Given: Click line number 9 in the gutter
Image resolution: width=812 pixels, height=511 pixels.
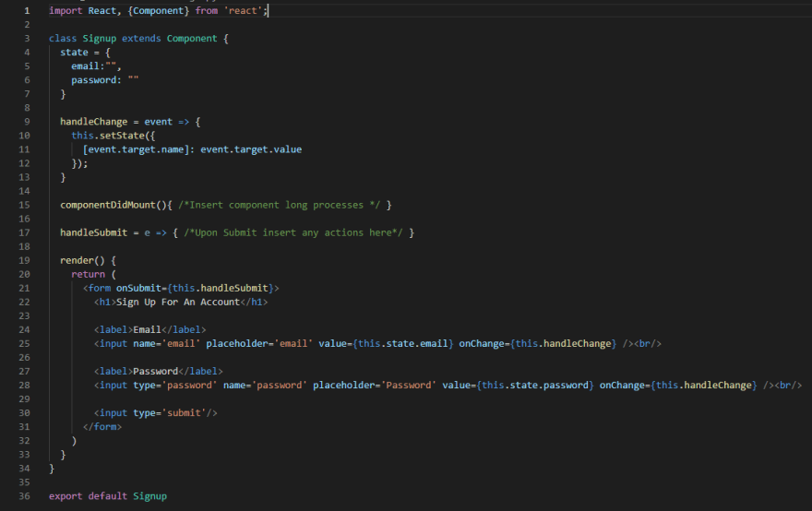Looking at the screenshot, I should click(x=27, y=122).
